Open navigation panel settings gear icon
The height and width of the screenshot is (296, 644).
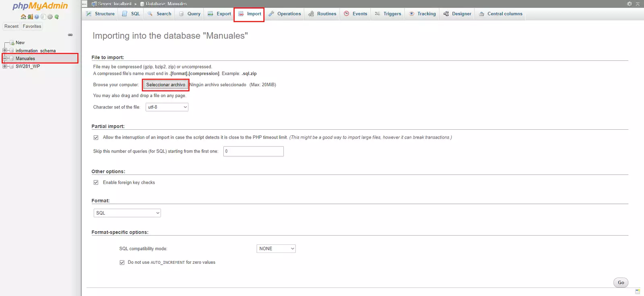tap(50, 17)
